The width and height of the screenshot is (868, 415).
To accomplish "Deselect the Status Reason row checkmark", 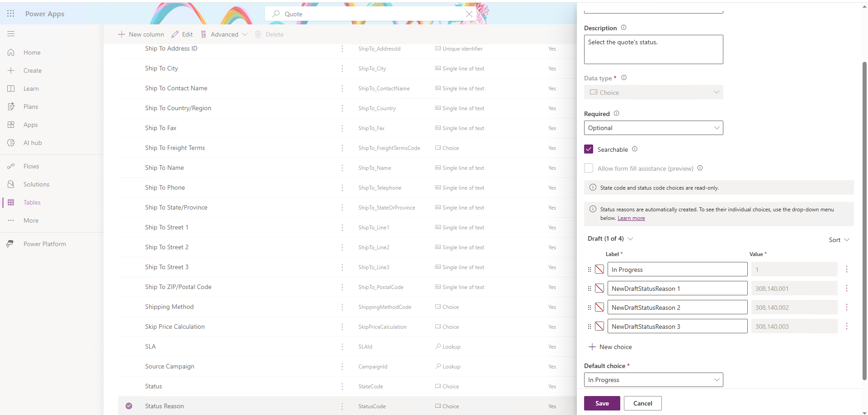I will click(x=129, y=406).
